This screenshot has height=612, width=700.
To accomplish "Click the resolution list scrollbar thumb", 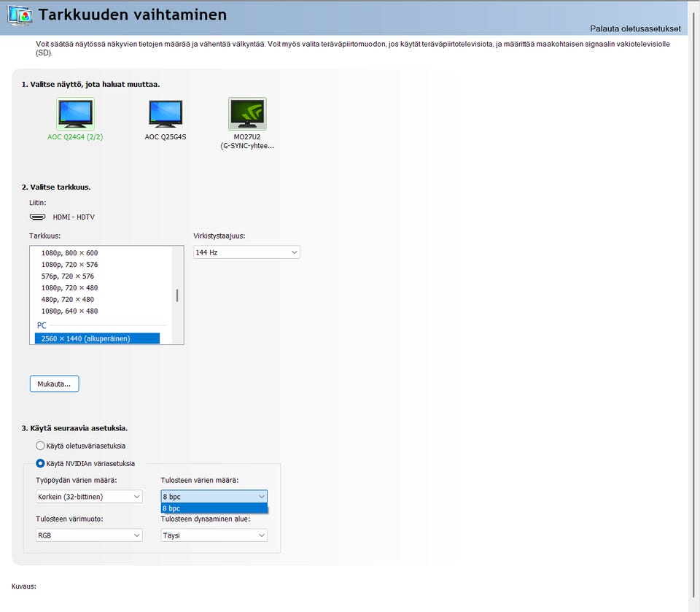I will (x=177, y=295).
